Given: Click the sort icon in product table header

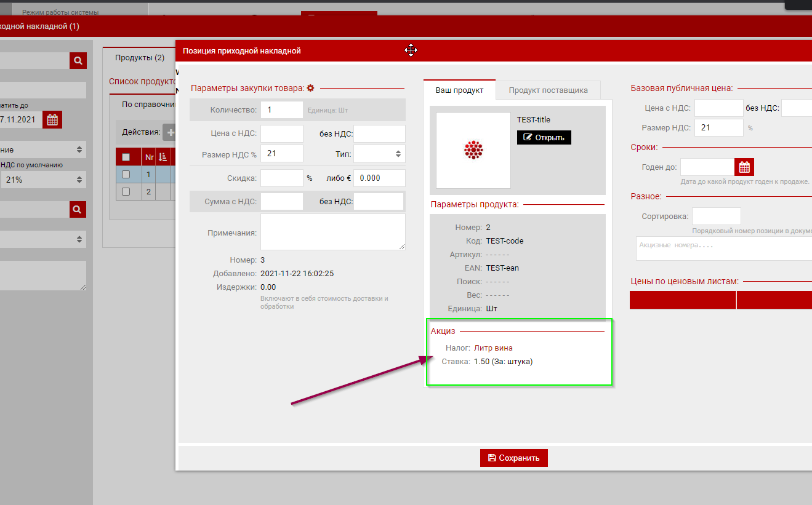Looking at the screenshot, I should (x=163, y=157).
